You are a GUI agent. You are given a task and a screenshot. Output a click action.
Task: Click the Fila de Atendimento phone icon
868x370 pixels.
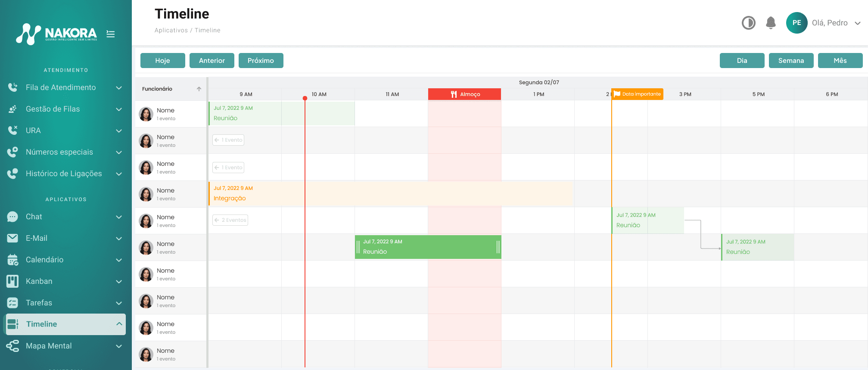click(13, 87)
